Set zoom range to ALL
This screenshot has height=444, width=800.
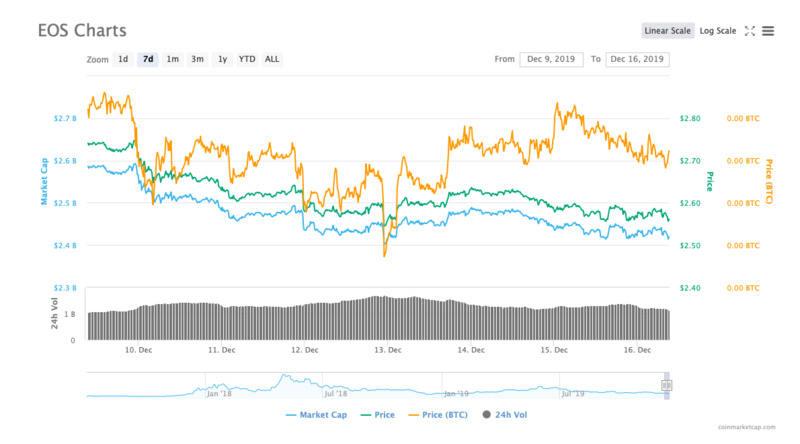pyautogui.click(x=272, y=59)
